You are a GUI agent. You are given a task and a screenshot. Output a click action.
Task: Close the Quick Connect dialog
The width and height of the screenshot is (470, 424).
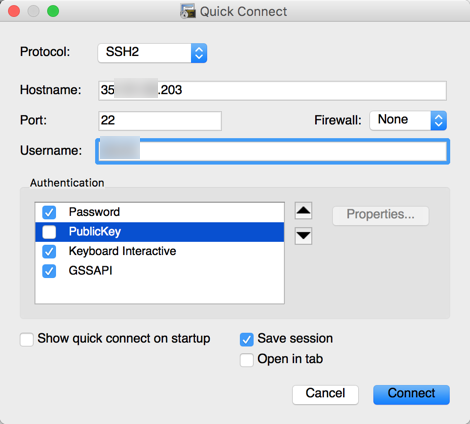coord(14,11)
